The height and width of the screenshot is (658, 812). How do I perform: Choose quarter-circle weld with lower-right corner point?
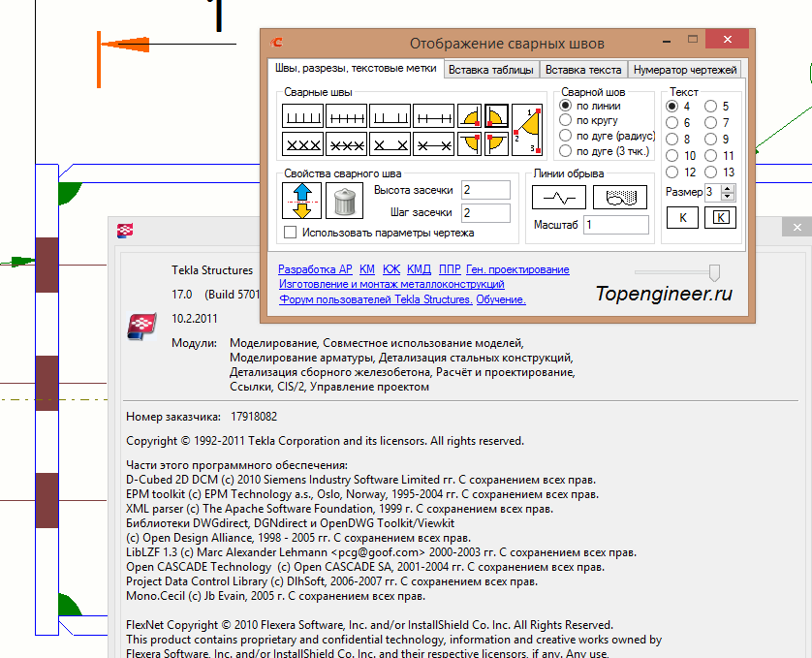click(469, 116)
